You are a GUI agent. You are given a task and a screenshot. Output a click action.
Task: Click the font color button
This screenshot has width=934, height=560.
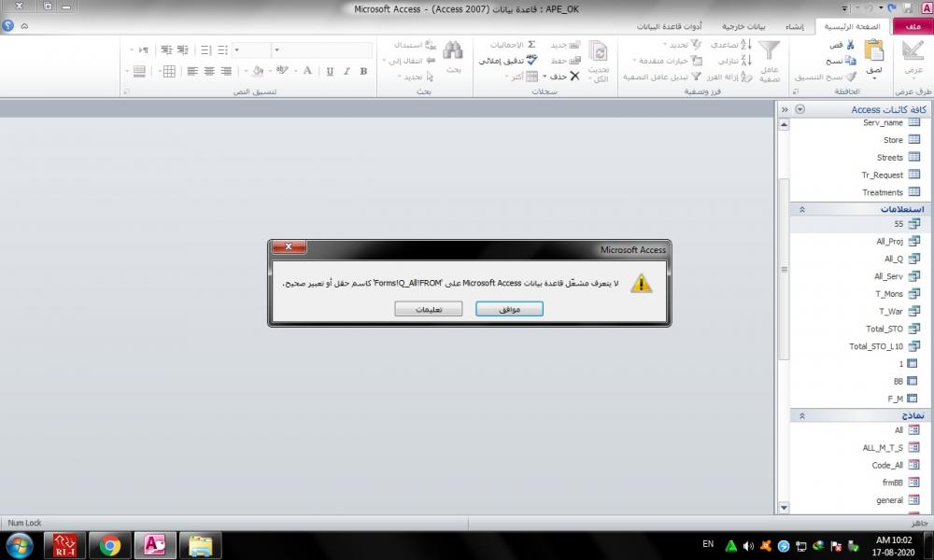pos(306,71)
